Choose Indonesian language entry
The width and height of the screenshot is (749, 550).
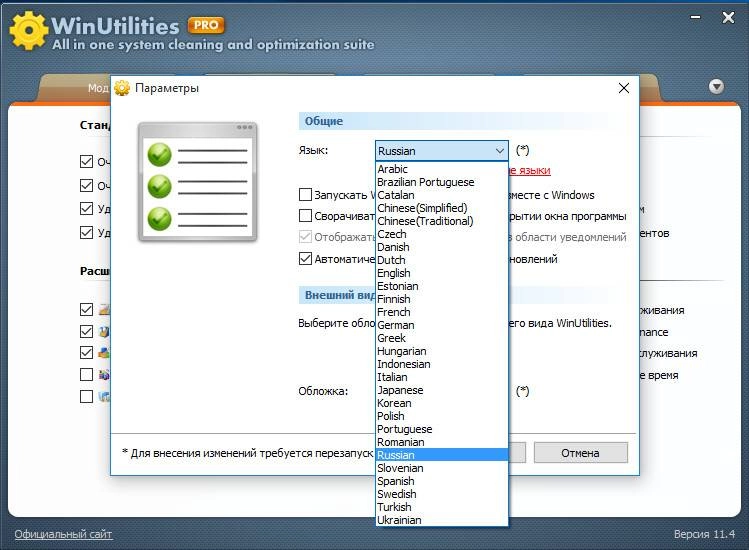pyautogui.click(x=441, y=364)
